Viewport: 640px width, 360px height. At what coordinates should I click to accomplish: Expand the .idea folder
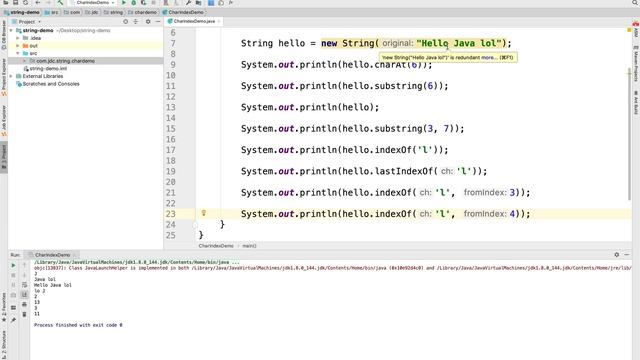pos(18,38)
